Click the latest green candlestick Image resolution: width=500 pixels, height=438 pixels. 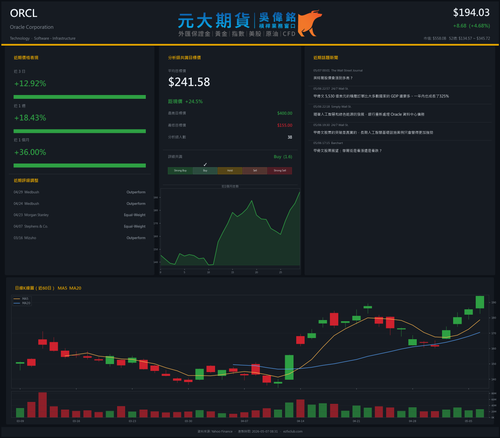tap(480, 302)
